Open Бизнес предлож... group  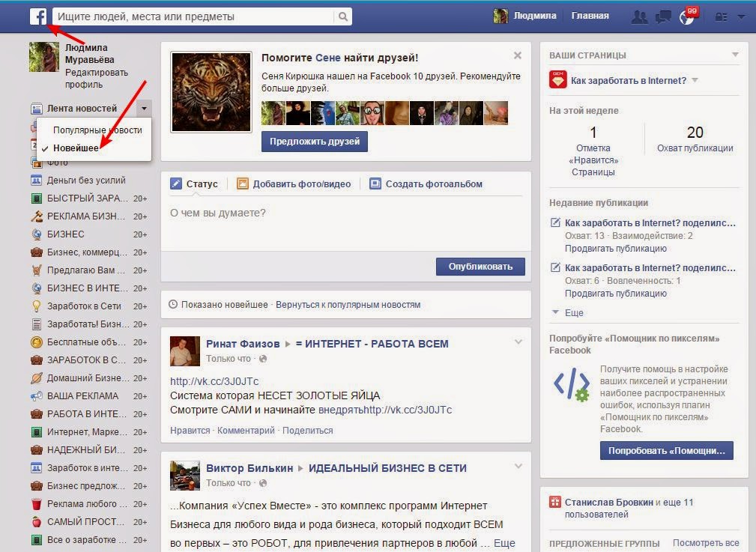pyautogui.click(x=87, y=486)
